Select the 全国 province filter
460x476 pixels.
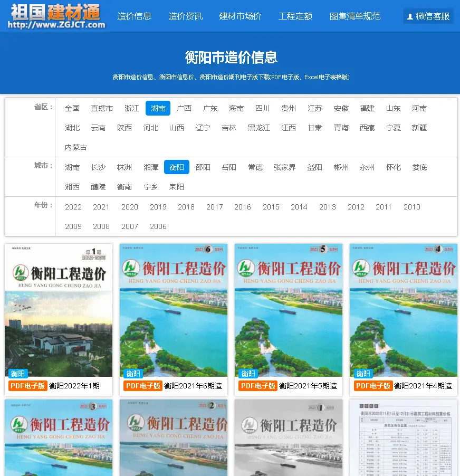point(72,108)
